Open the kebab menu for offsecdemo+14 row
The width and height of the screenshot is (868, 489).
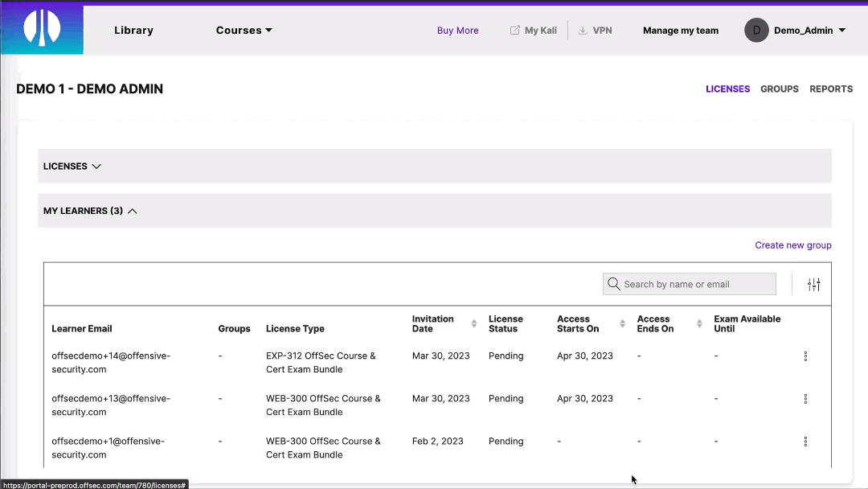805,355
